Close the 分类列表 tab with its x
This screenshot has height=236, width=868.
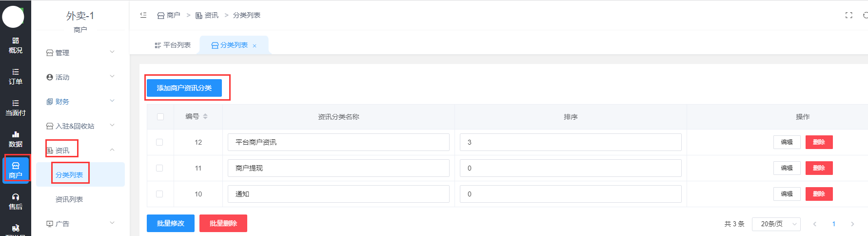255,46
